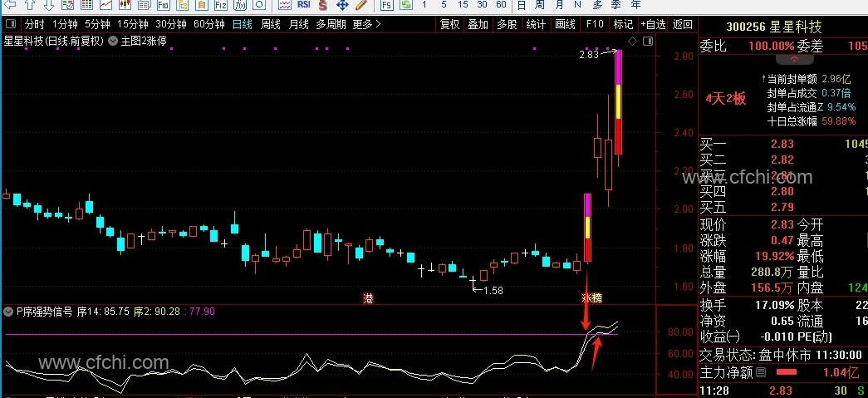Click the up arrow toolbar icon
The image size is (868, 398).
(31, 5)
